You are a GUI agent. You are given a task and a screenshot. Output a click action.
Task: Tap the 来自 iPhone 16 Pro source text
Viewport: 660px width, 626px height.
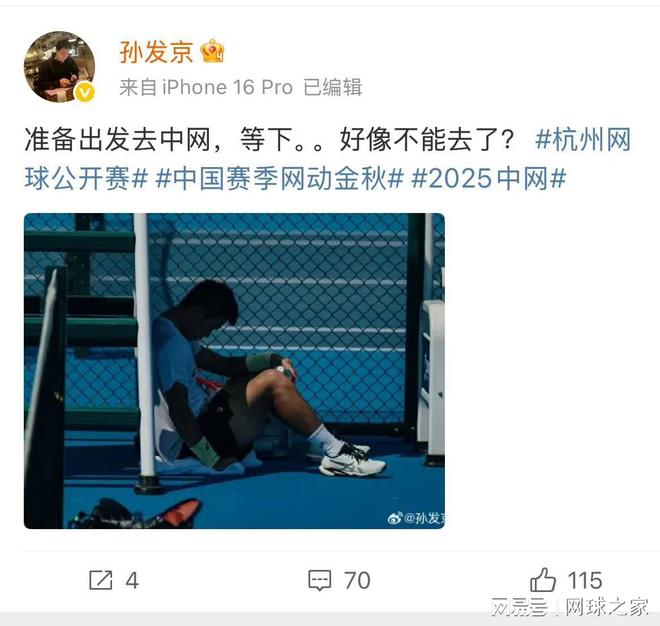pyautogui.click(x=206, y=87)
